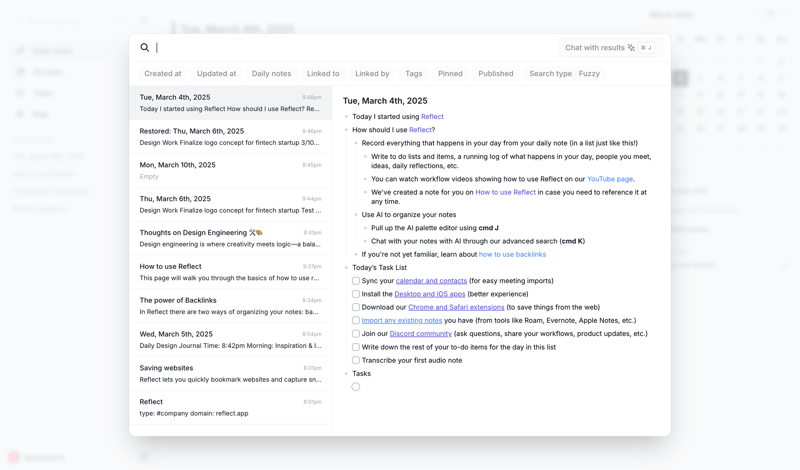Toggle the Published filter

[496, 73]
